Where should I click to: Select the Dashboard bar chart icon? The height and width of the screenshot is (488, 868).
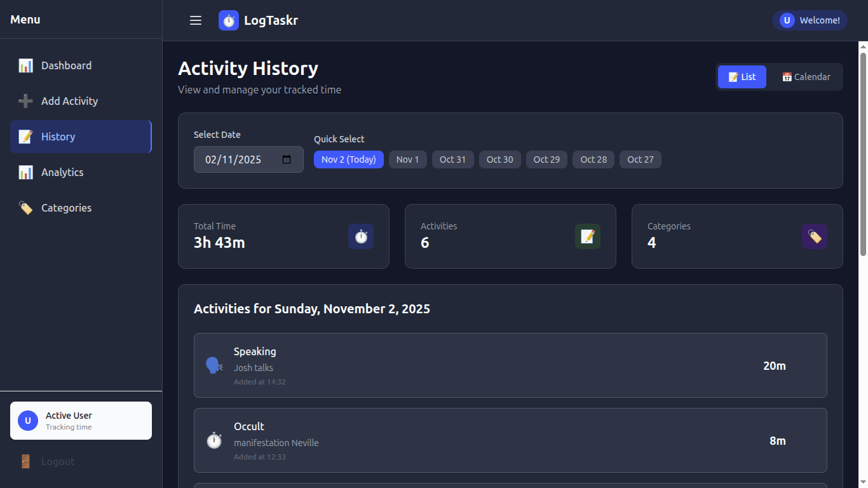pos(25,65)
